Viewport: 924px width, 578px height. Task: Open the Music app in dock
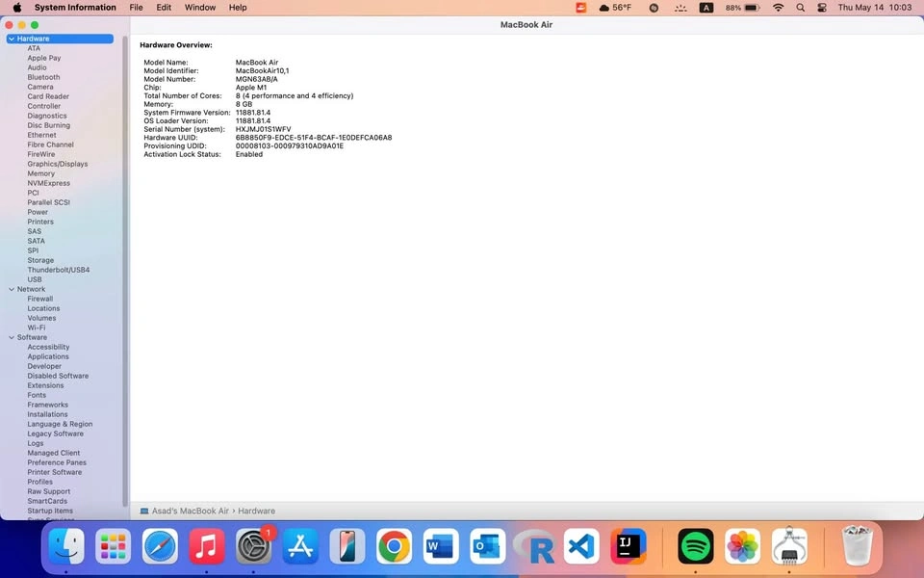pyautogui.click(x=206, y=546)
